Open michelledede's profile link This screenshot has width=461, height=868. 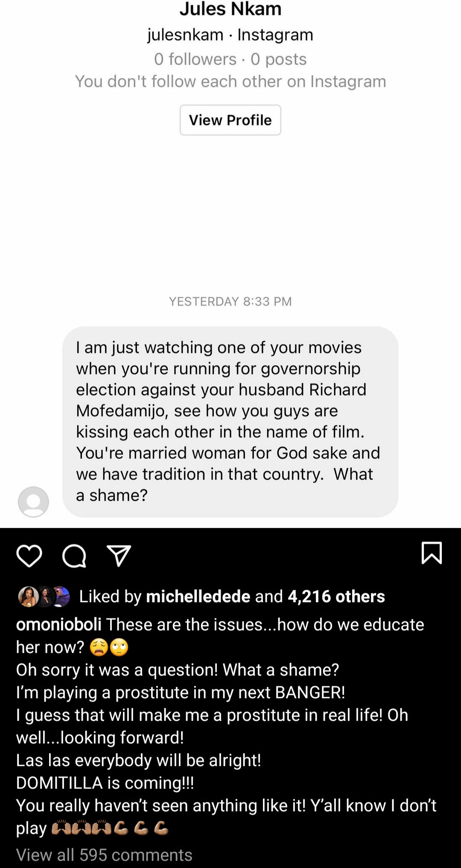coord(198,597)
